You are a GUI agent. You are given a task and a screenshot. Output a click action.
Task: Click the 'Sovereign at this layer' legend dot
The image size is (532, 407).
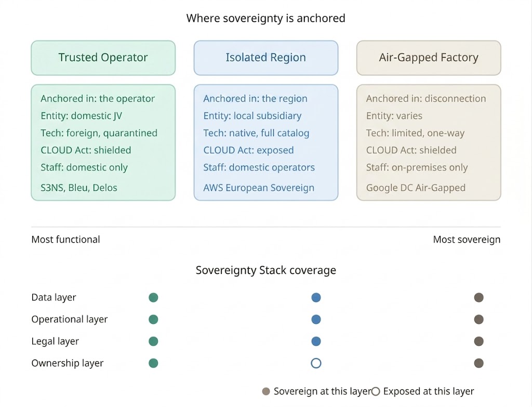267,391
